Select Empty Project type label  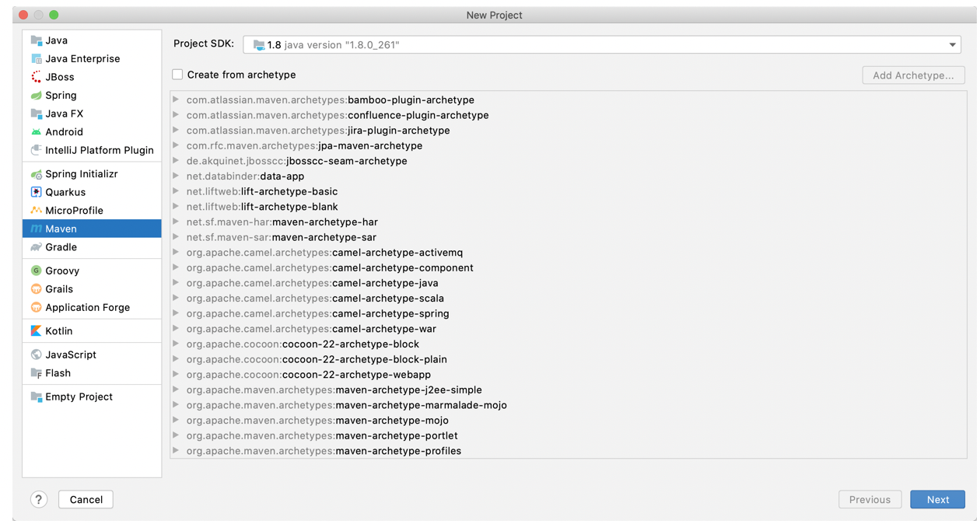(79, 396)
